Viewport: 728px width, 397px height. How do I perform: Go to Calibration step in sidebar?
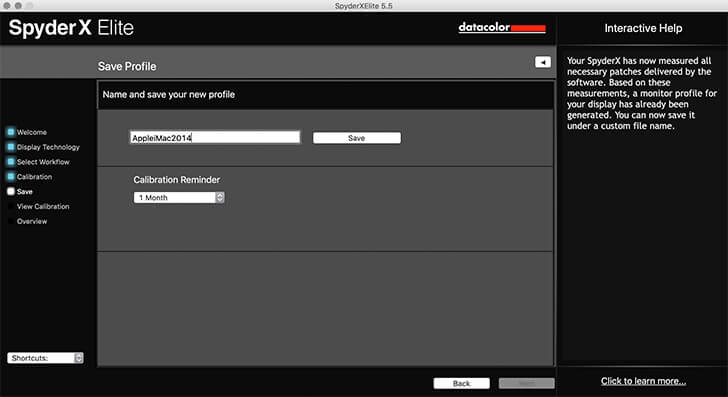(x=34, y=177)
